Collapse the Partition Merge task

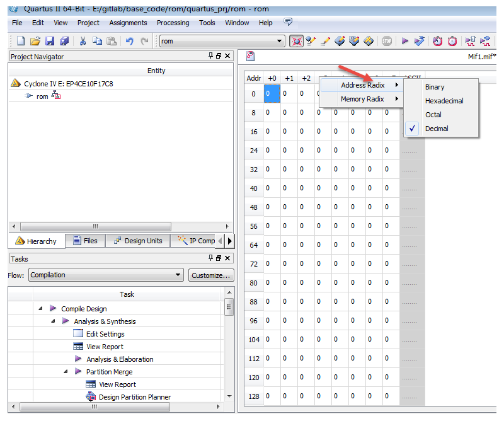tap(66, 371)
